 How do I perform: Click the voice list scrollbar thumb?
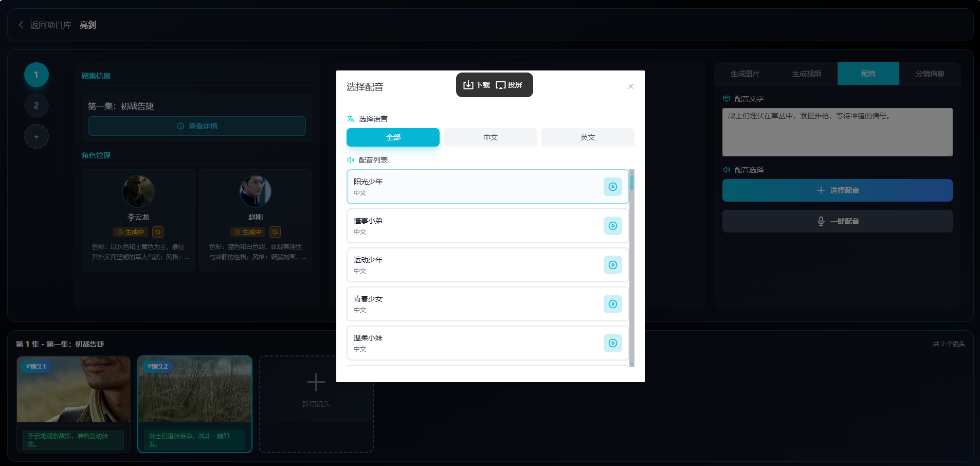click(632, 183)
